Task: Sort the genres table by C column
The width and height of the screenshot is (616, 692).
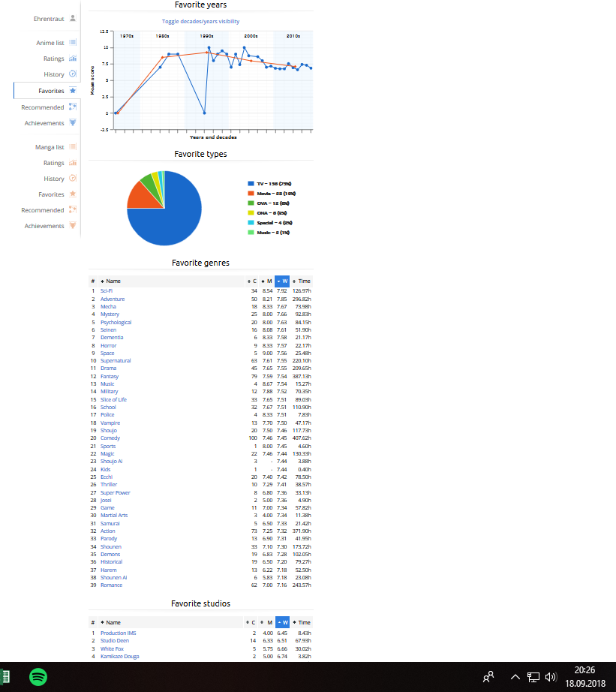Action: point(252,281)
